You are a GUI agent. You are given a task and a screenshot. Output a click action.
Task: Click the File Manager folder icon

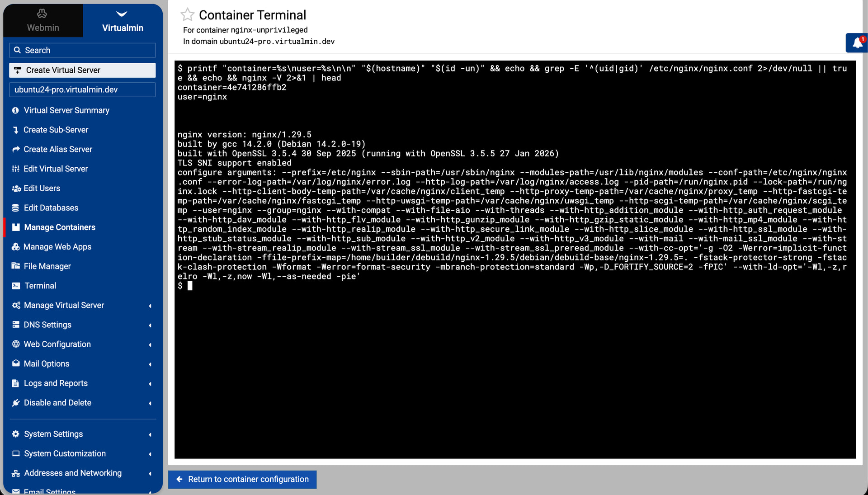coord(16,266)
